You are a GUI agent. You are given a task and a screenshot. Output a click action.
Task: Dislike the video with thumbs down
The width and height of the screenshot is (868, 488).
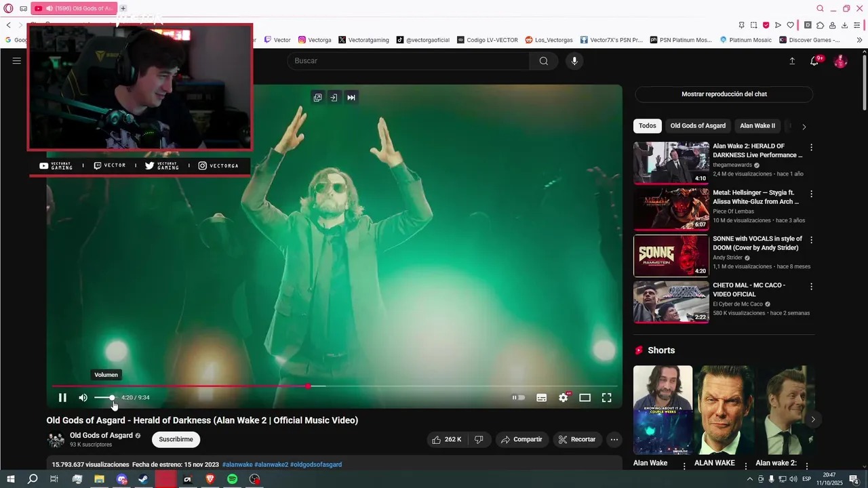click(x=479, y=440)
